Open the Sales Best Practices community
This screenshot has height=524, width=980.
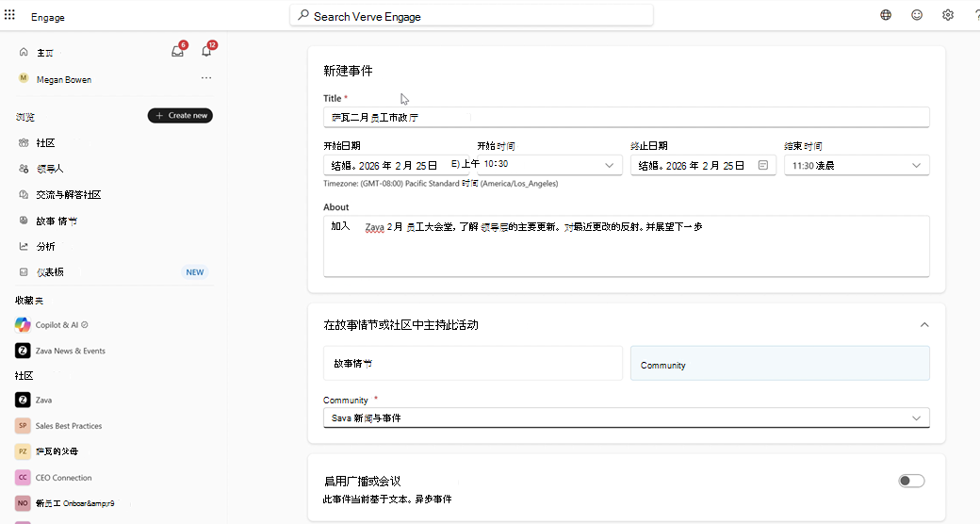pos(69,426)
